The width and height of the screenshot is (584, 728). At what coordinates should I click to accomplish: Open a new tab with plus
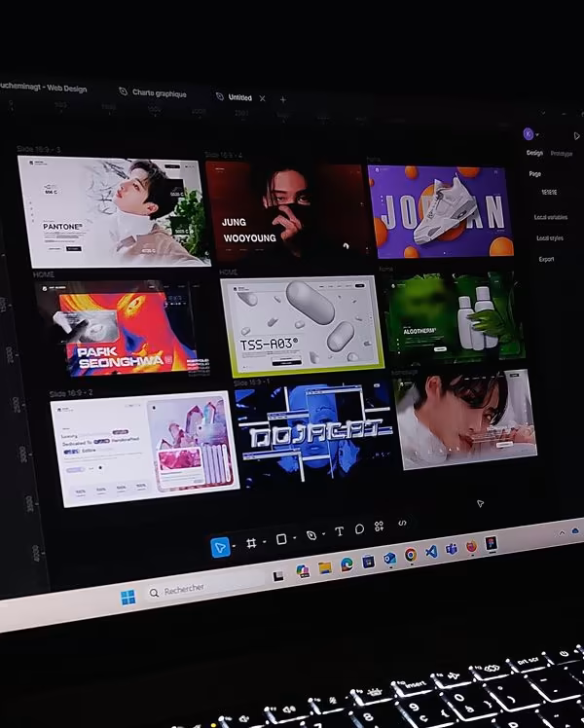click(x=282, y=99)
